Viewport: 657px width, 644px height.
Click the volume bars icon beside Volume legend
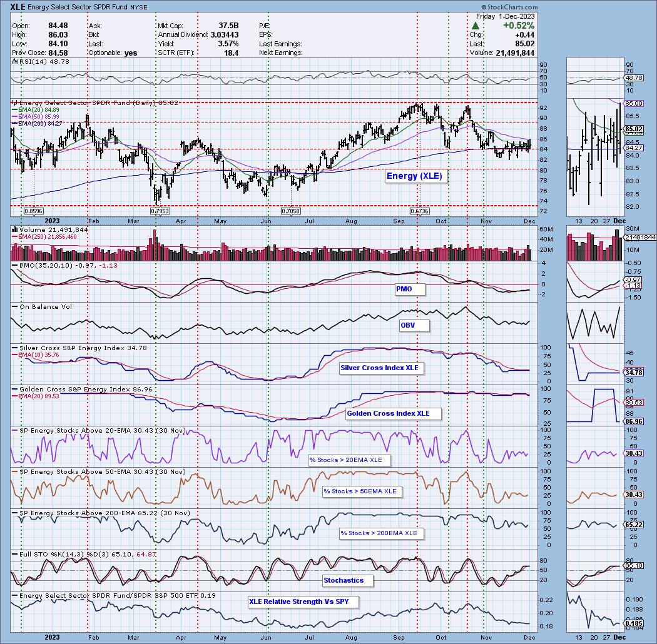point(14,229)
